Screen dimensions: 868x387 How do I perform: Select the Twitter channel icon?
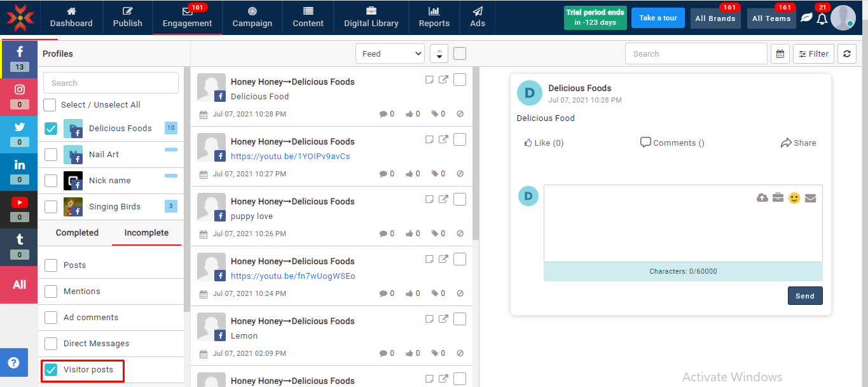[x=19, y=132]
